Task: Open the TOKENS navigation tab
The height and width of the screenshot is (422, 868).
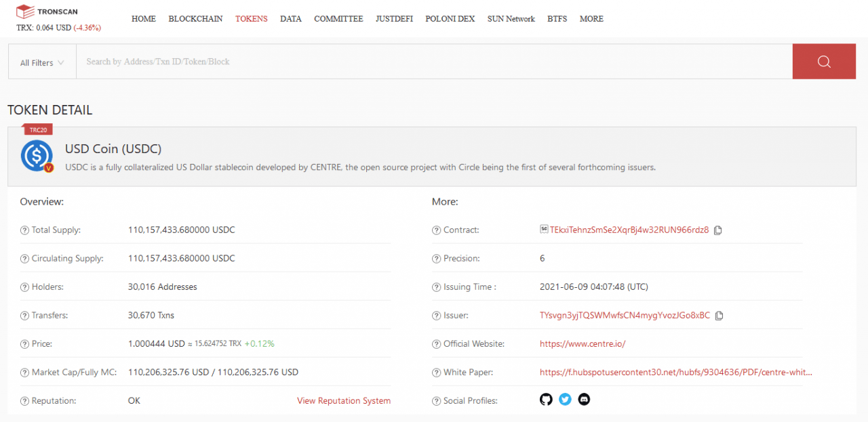Action: [x=251, y=18]
